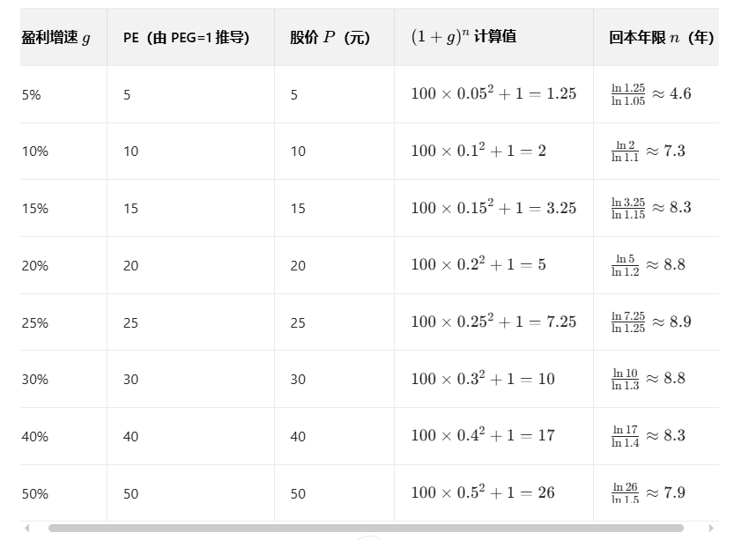Click the left scroll arrow below the table
This screenshot has height=540, width=756.
[x=27, y=529]
